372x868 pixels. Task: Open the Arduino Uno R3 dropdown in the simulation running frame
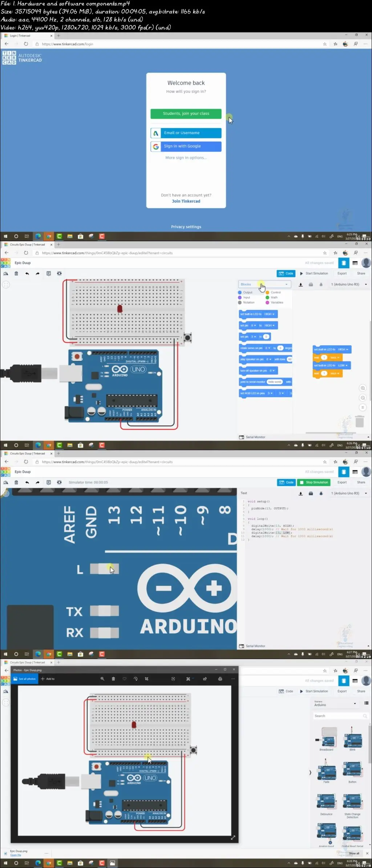(349, 493)
